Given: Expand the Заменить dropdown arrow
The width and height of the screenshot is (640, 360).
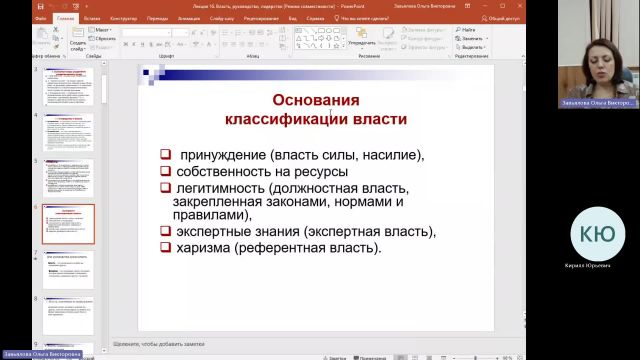Looking at the screenshot, I should point(487,38).
